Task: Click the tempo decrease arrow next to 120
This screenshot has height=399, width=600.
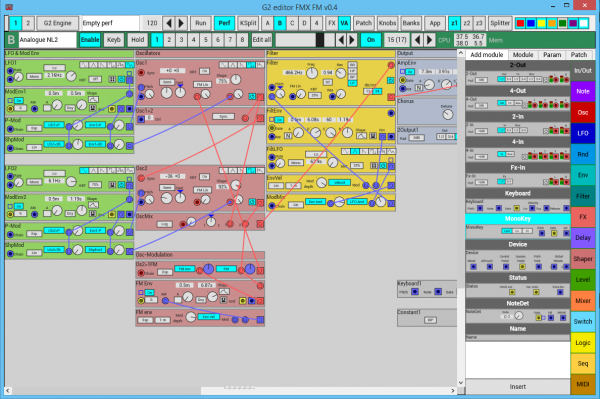Action: [169, 23]
